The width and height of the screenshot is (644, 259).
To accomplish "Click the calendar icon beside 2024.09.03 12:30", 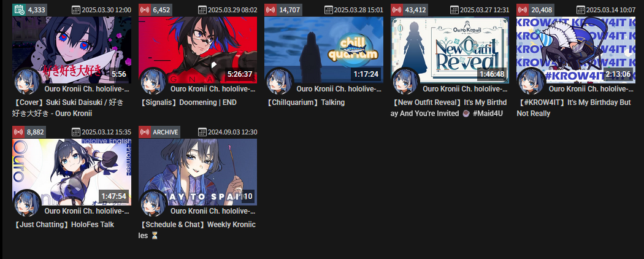I will click(202, 132).
